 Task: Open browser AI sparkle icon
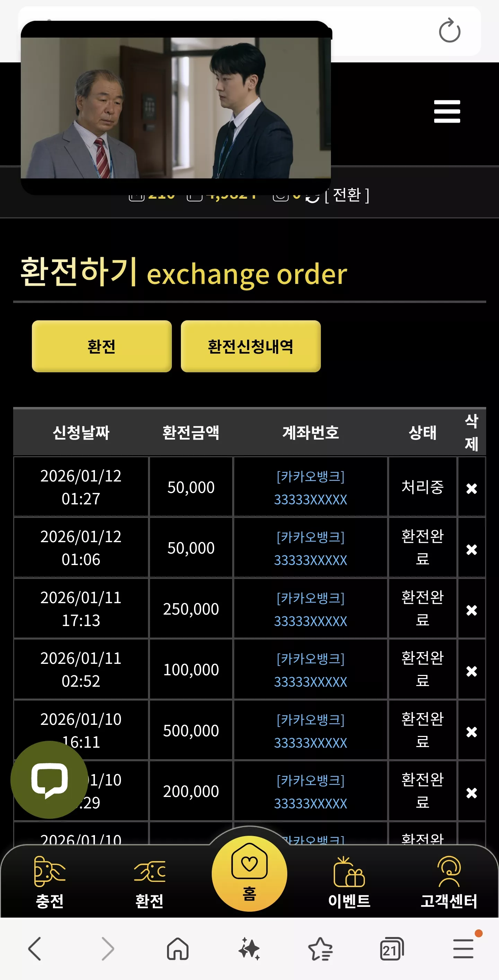249,949
